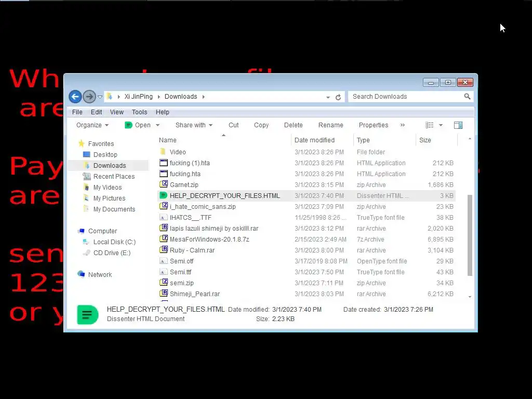This screenshot has height=399, width=532.
Task: Sort by the Size column header
Action: (425, 140)
